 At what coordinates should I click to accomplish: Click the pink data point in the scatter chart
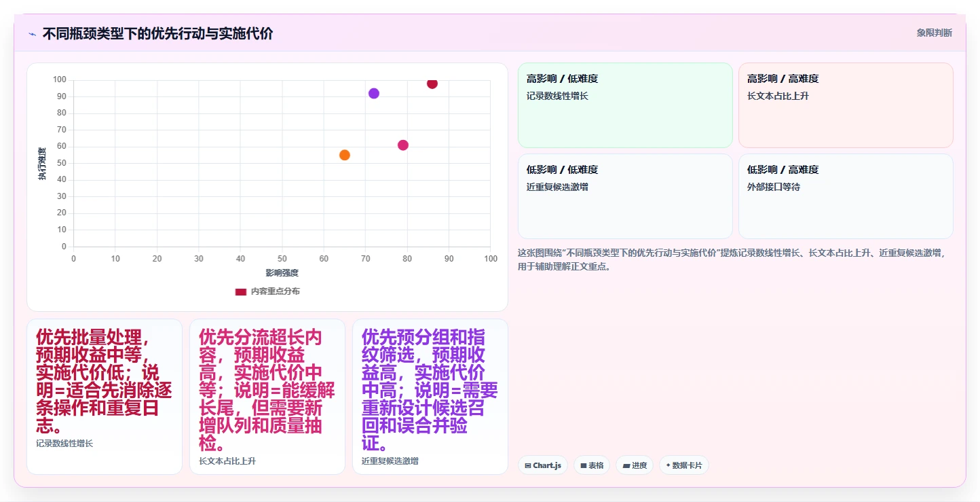click(x=403, y=145)
